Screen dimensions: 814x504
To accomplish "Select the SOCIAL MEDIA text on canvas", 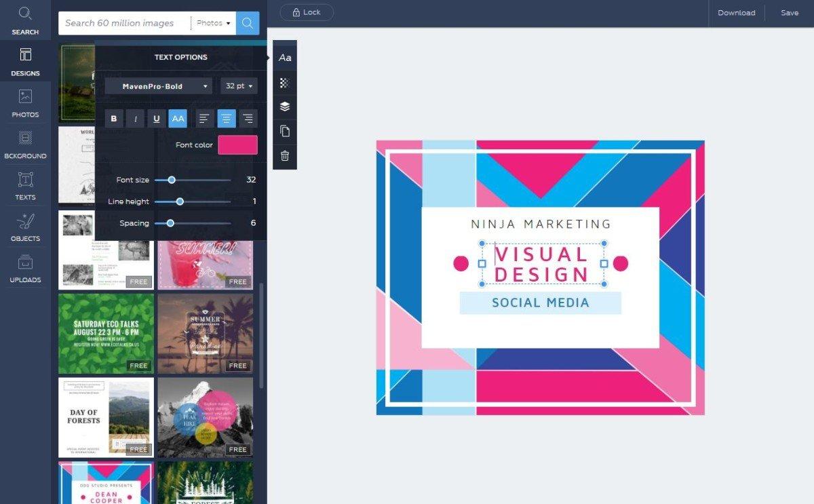I will (x=541, y=303).
